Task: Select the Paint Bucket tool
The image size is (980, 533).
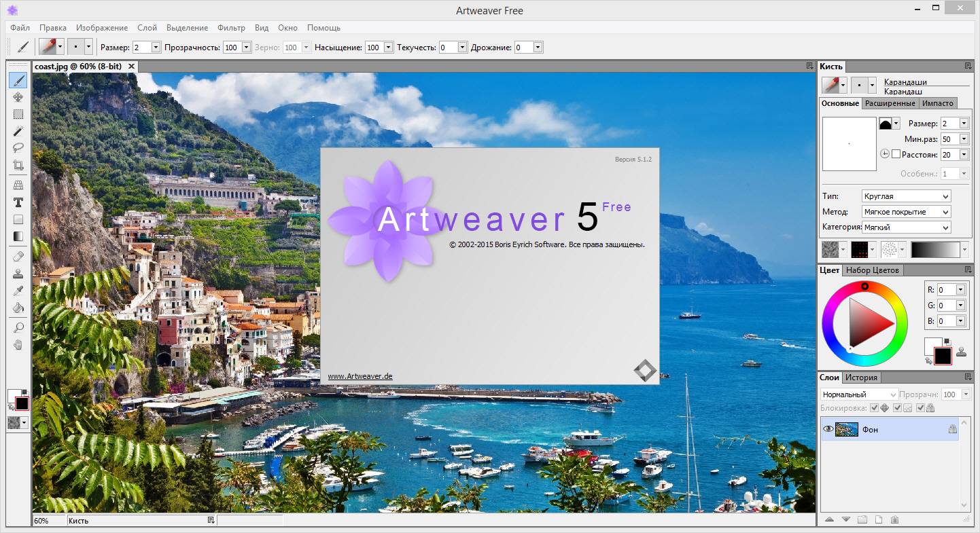Action: 18,308
